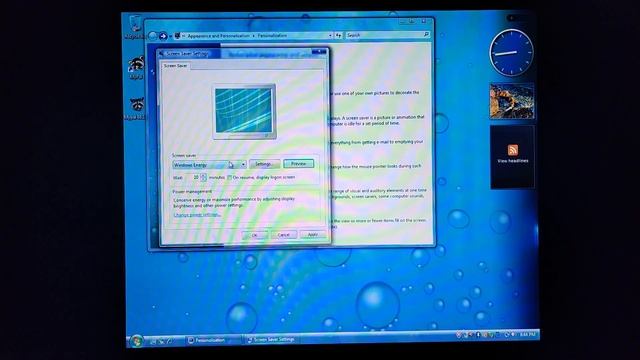Image resolution: width=640 pixels, height=360 pixels.
Task: Click the Settings button
Action: 264,164
